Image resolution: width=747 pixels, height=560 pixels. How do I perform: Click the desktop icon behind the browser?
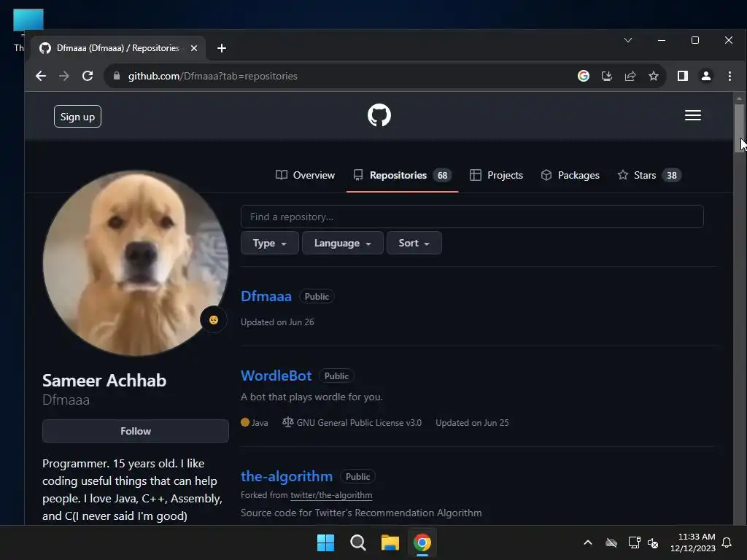28,21
